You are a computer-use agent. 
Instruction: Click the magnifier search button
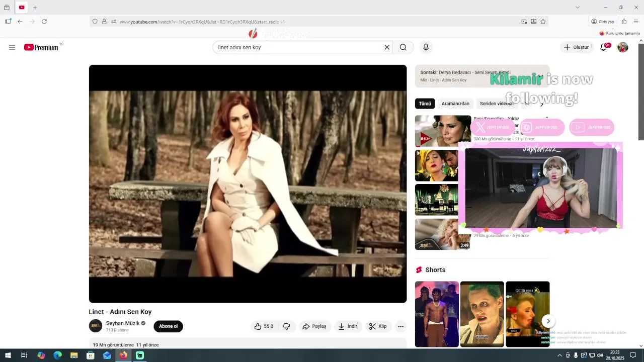coord(403,47)
